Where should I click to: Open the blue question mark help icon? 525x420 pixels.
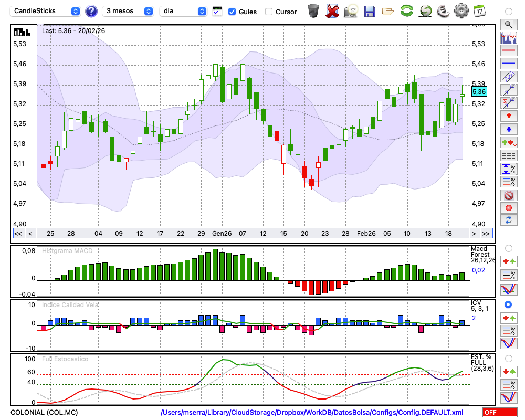[x=91, y=11]
